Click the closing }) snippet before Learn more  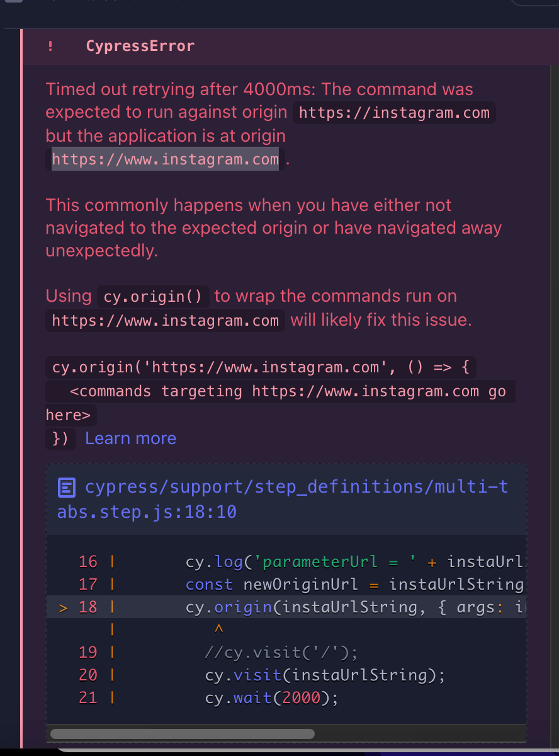[60, 438]
